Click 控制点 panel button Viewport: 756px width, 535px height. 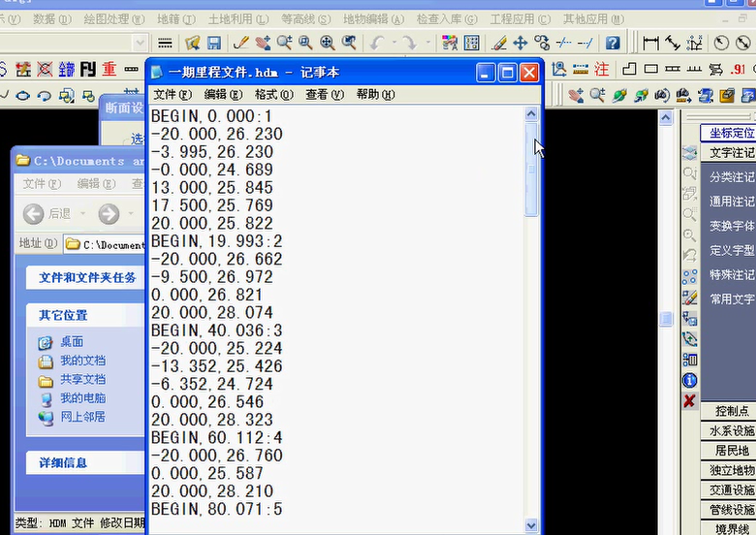click(729, 411)
